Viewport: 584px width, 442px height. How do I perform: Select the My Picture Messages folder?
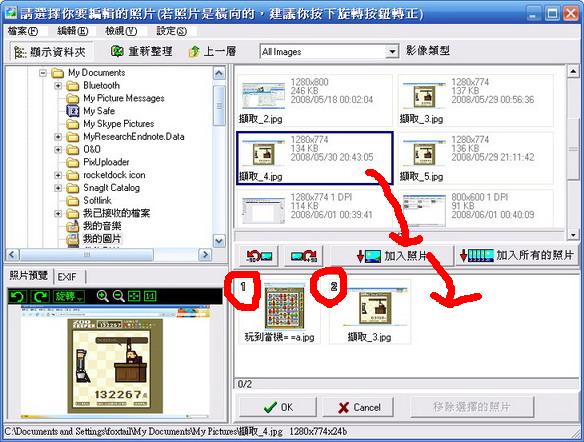(x=124, y=98)
